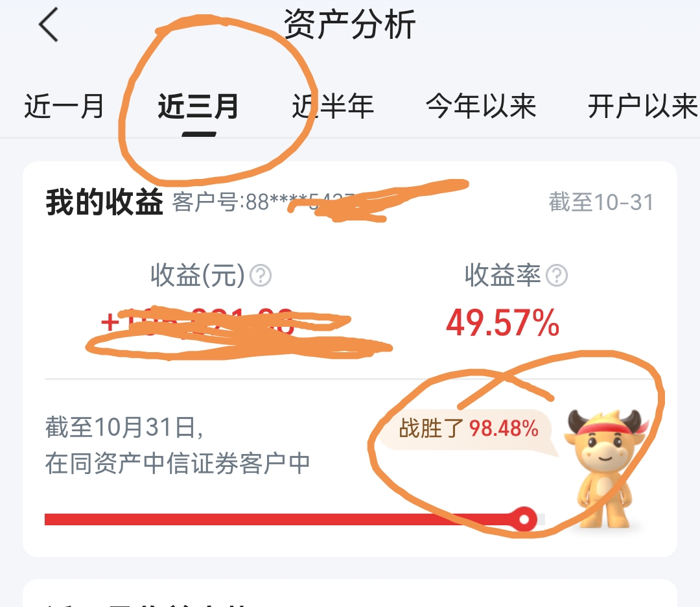
Task: Open help icon next to 收益率
Action: pyautogui.click(x=557, y=275)
